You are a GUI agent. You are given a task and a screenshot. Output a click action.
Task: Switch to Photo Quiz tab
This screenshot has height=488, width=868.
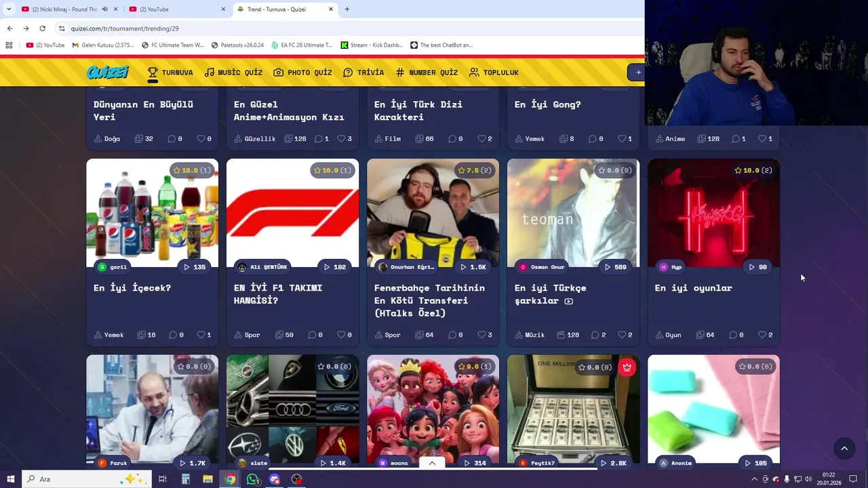[x=302, y=73]
